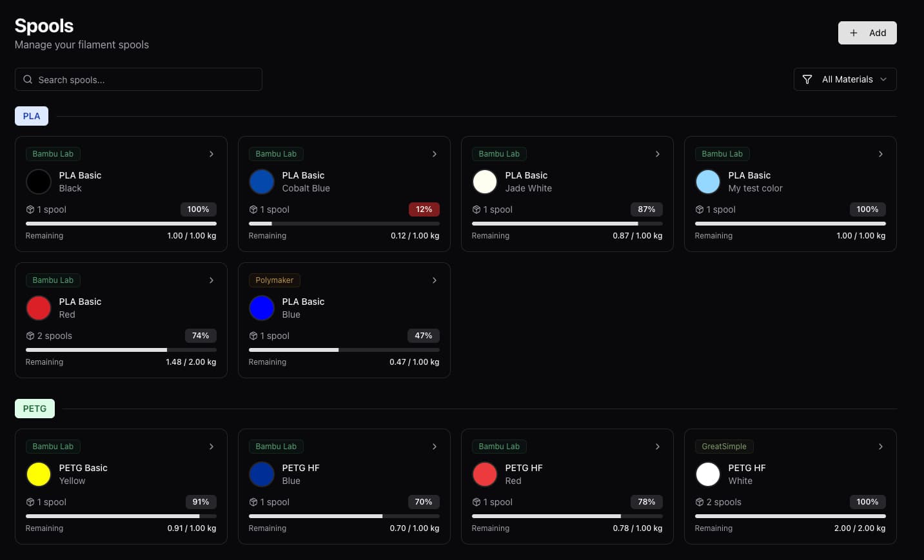
Task: Expand the GreatSimple PETG HF White chevron
Action: (881, 447)
